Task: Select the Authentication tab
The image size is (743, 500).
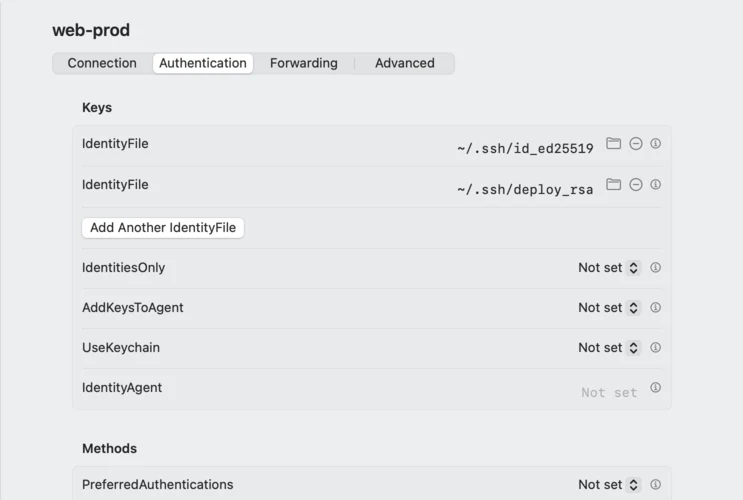Action: click(x=203, y=63)
